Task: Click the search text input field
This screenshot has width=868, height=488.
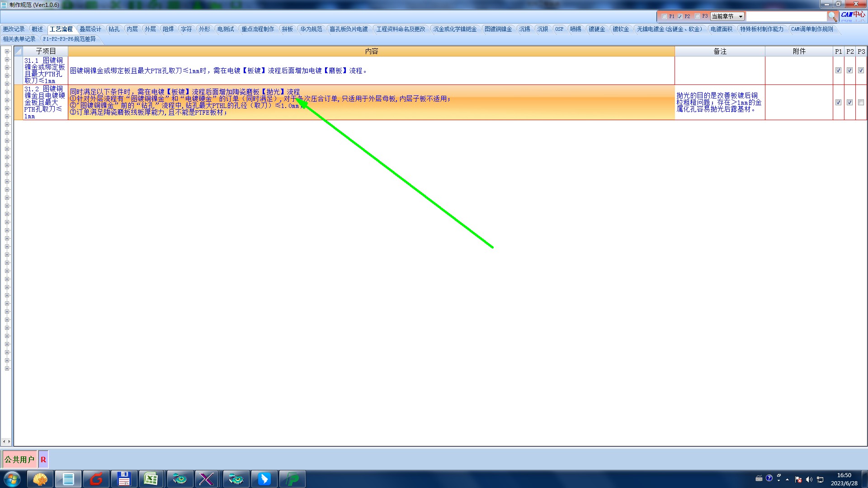Action: pos(786,17)
